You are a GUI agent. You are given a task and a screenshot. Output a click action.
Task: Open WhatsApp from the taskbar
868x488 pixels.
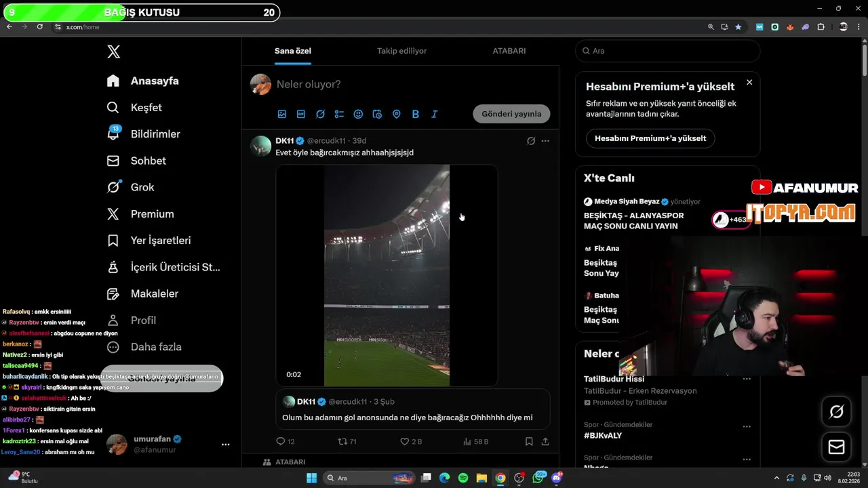(x=538, y=478)
